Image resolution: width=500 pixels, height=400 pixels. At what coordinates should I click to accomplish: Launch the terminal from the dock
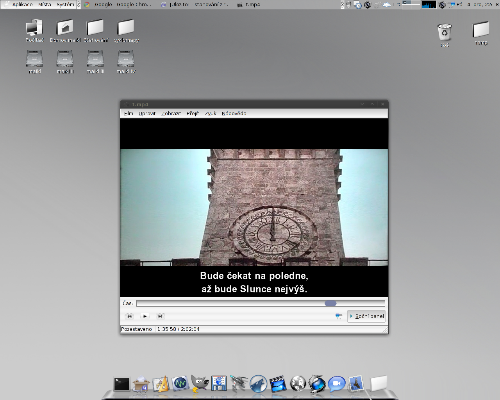pyautogui.click(x=121, y=384)
